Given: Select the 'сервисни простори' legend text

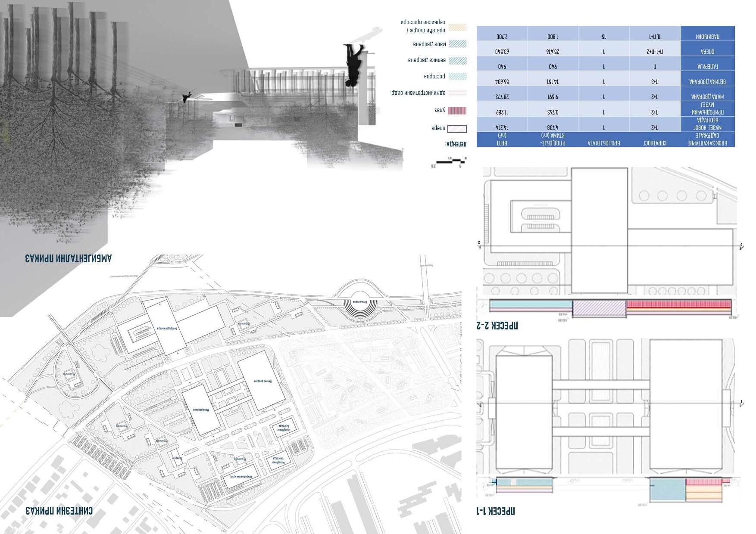Looking at the screenshot, I should tap(423, 22).
